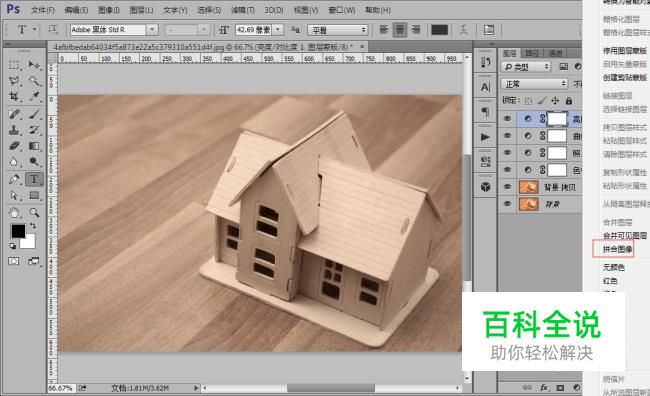Select the Magic Wand tool
Viewport: 650px width, 396px height.
coord(34,80)
